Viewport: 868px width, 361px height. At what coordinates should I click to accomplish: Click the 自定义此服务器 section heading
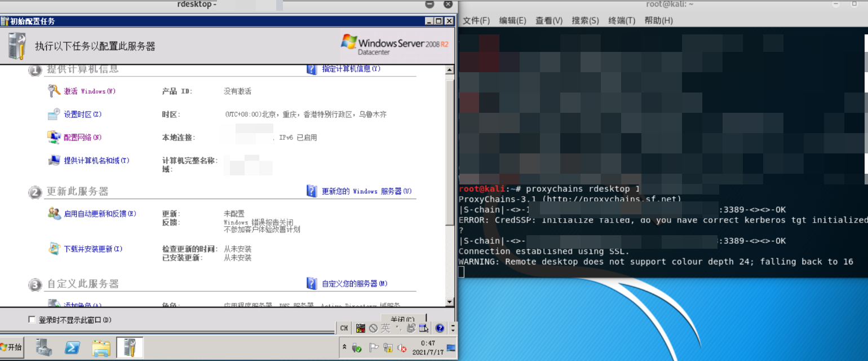pyautogui.click(x=82, y=284)
